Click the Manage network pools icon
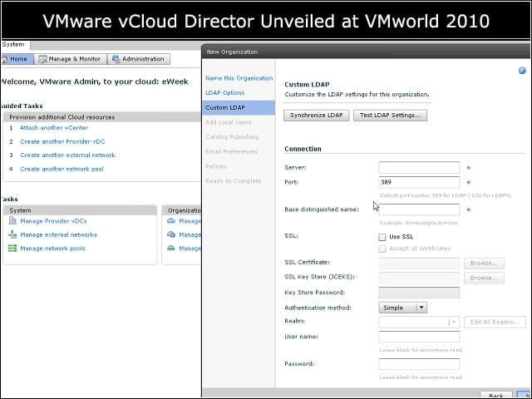The width and height of the screenshot is (532, 399). pyautogui.click(x=12, y=248)
